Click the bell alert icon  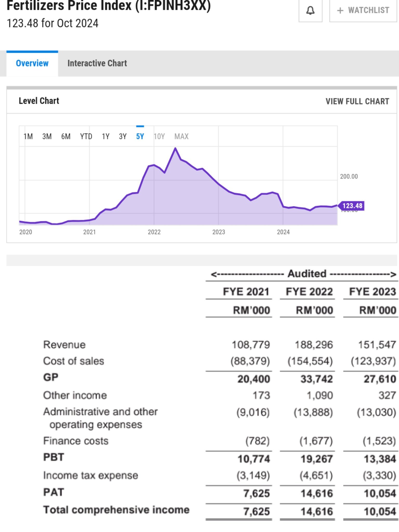[310, 11]
